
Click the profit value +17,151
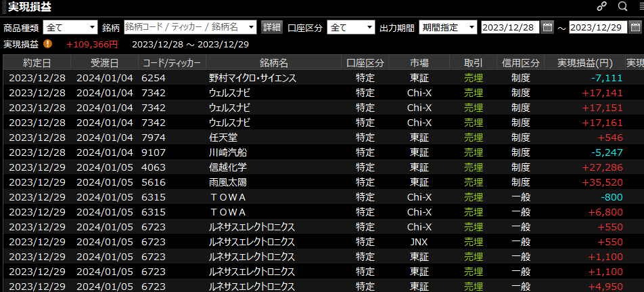(603, 108)
